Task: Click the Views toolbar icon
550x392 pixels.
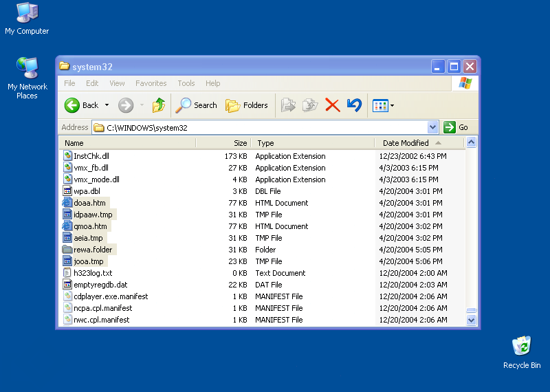Action: coord(380,105)
